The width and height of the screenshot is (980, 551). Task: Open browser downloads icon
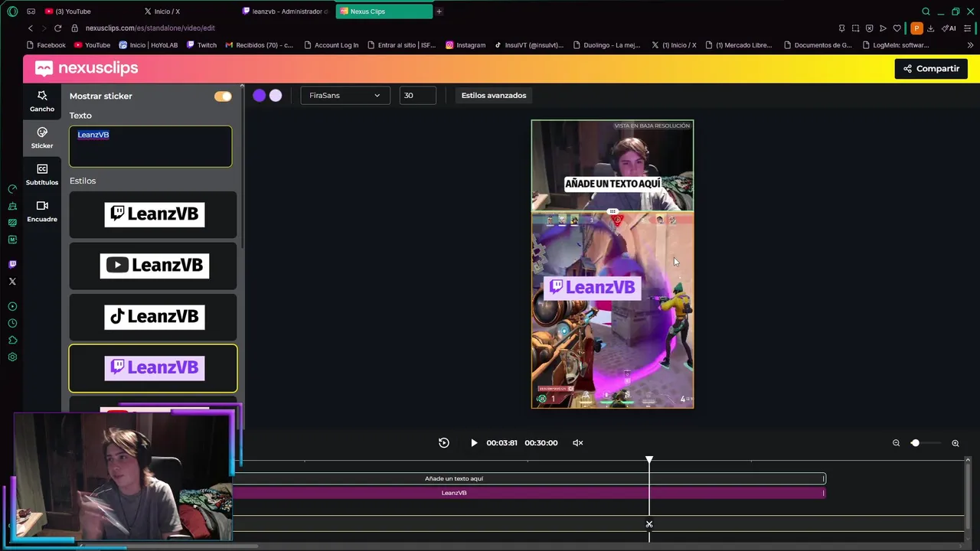(930, 28)
